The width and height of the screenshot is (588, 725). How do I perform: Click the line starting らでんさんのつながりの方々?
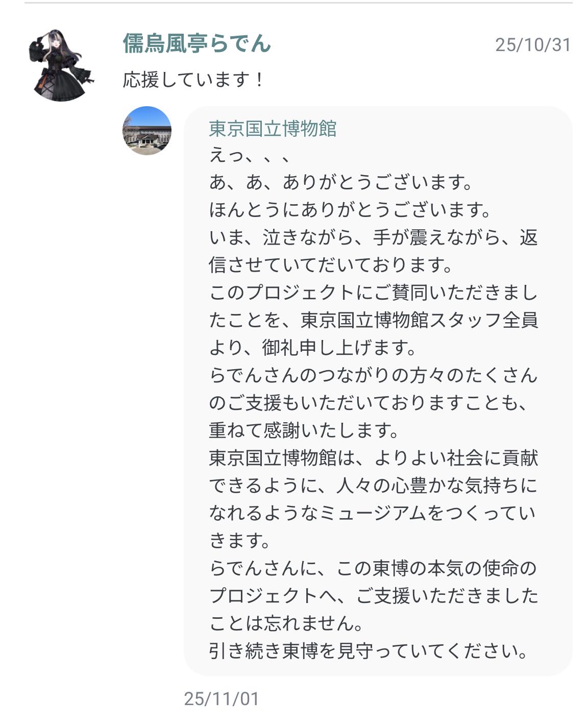(373, 375)
